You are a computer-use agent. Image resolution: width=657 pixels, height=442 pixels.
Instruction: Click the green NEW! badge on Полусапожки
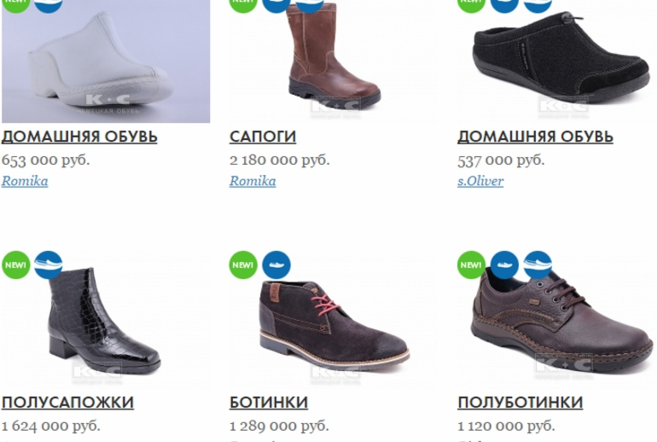(x=16, y=265)
